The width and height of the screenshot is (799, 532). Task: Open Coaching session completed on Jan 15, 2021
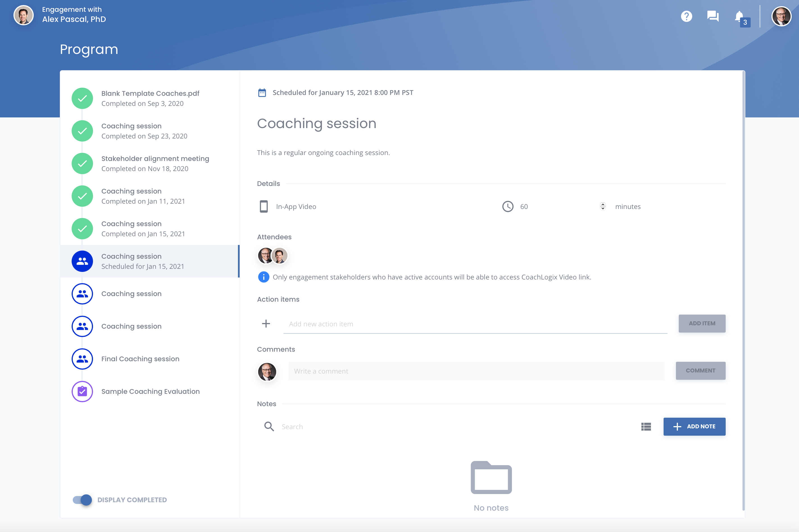tap(150, 229)
